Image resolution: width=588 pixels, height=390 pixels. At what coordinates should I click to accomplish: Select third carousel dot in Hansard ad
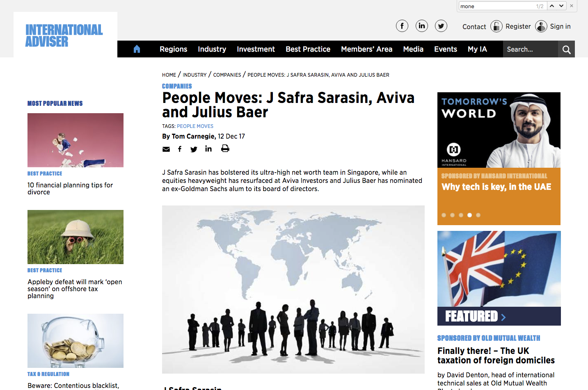(461, 215)
